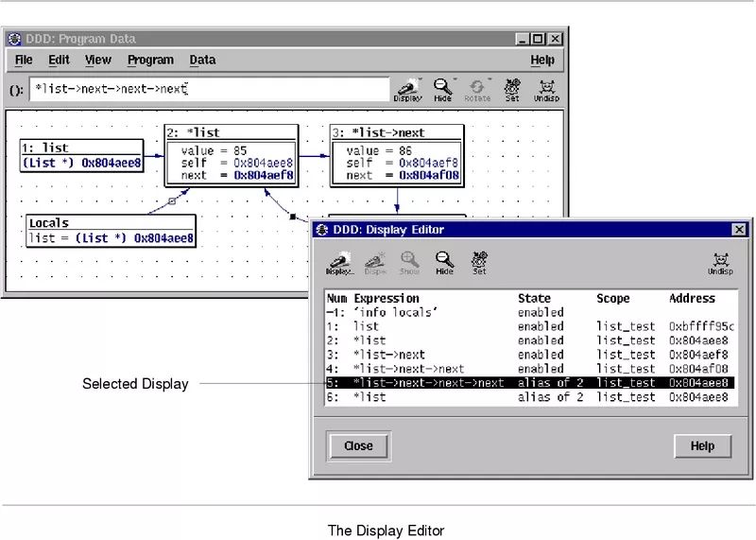Click the Num column header
756x540 pixels.
point(336,298)
